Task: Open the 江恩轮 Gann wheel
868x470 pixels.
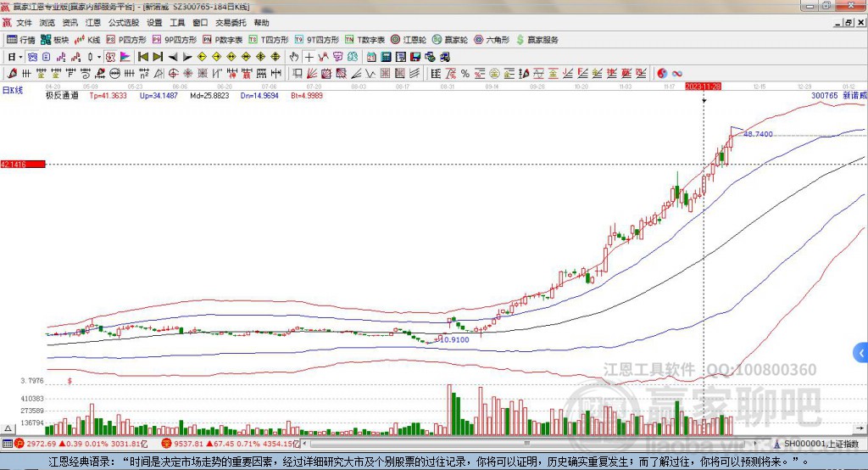Action: pos(409,40)
